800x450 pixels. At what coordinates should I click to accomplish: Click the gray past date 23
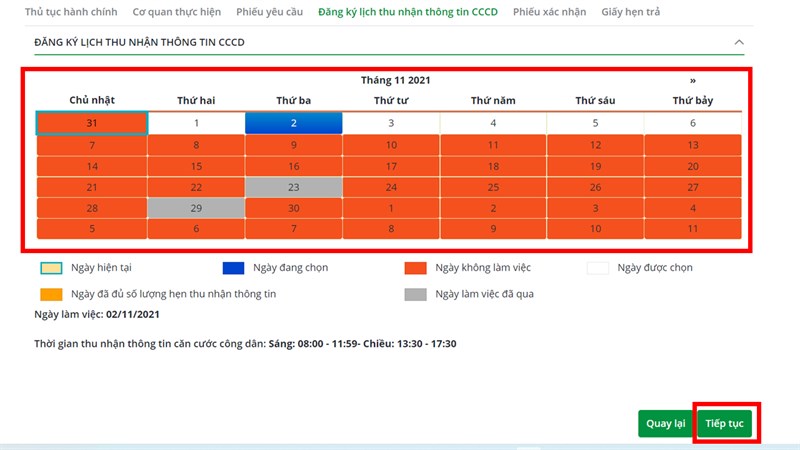coord(294,187)
